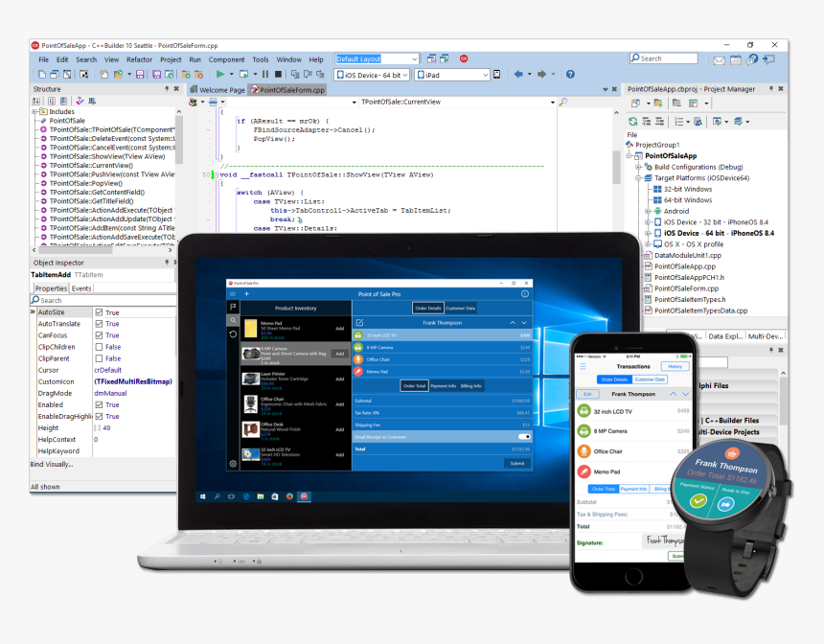Image resolution: width=824 pixels, height=644 pixels.
Task: Click the edit icon beside Frank Thompson on laptop
Action: pyautogui.click(x=360, y=323)
